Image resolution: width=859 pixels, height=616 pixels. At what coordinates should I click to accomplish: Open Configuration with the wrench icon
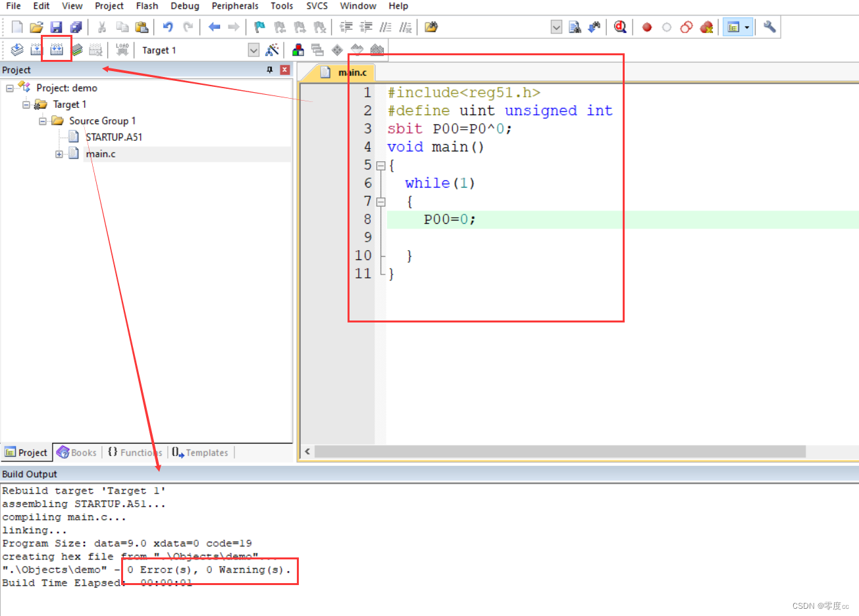pos(769,27)
